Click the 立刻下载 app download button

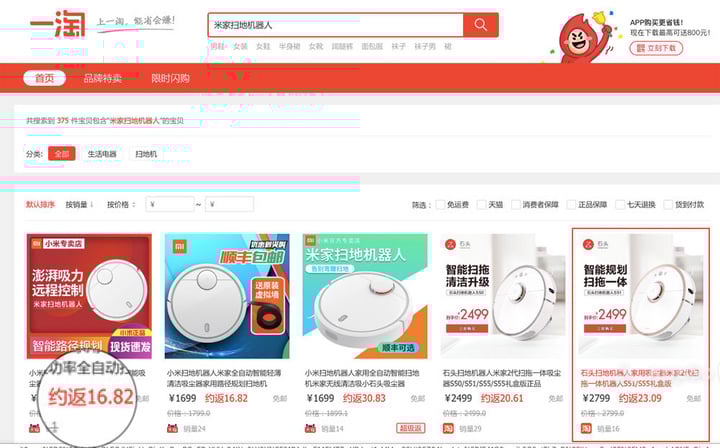(656, 48)
